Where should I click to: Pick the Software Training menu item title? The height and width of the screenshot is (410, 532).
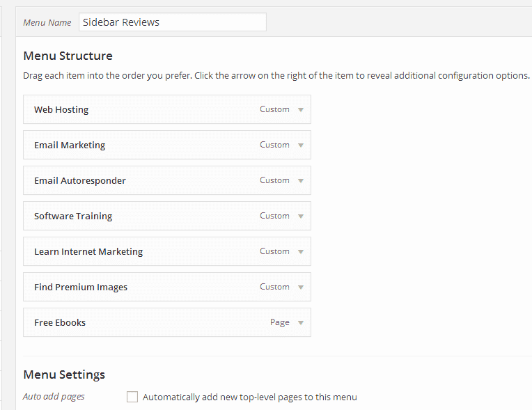(73, 216)
